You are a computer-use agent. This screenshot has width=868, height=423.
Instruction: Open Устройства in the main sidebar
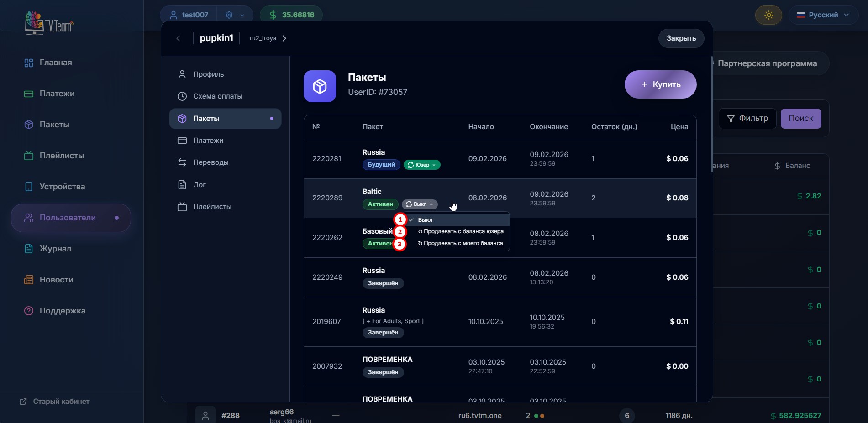(62, 187)
